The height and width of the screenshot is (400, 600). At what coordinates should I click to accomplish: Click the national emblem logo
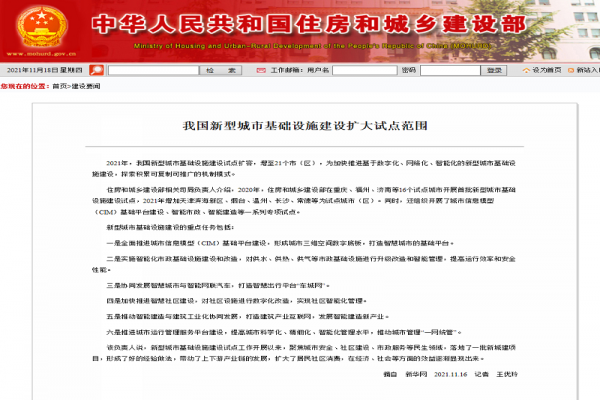click(x=42, y=26)
